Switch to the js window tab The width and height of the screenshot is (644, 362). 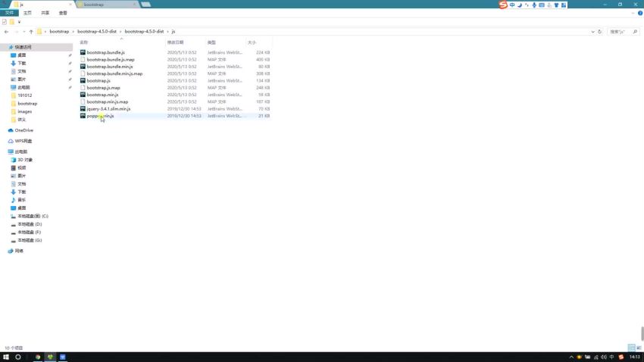40,5
